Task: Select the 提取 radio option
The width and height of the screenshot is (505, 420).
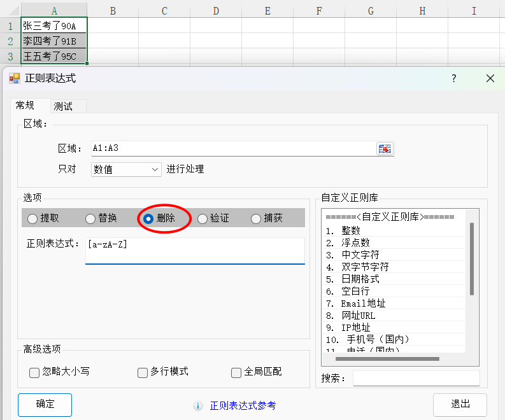Action: coord(32,219)
